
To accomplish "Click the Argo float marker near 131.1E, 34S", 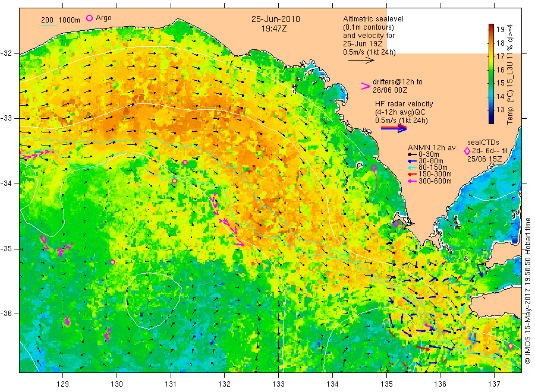I will point(174,181).
